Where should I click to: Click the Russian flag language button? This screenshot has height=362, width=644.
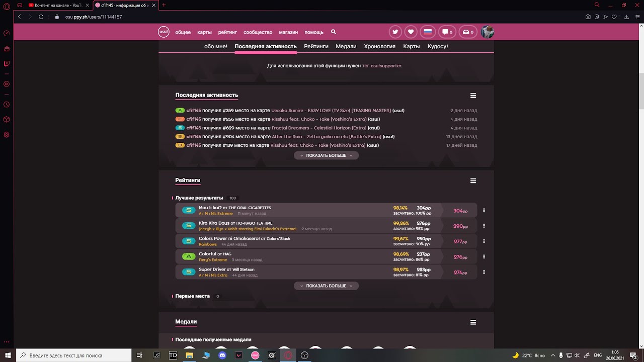428,32
